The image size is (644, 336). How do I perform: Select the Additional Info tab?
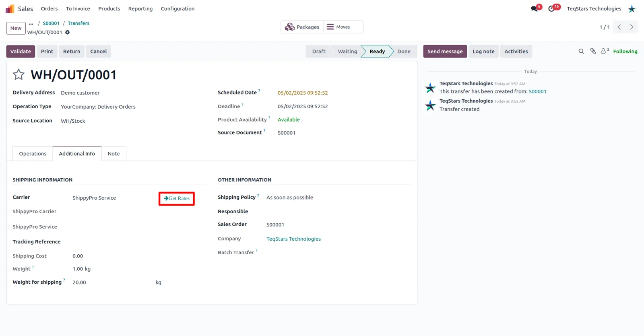[77, 154]
